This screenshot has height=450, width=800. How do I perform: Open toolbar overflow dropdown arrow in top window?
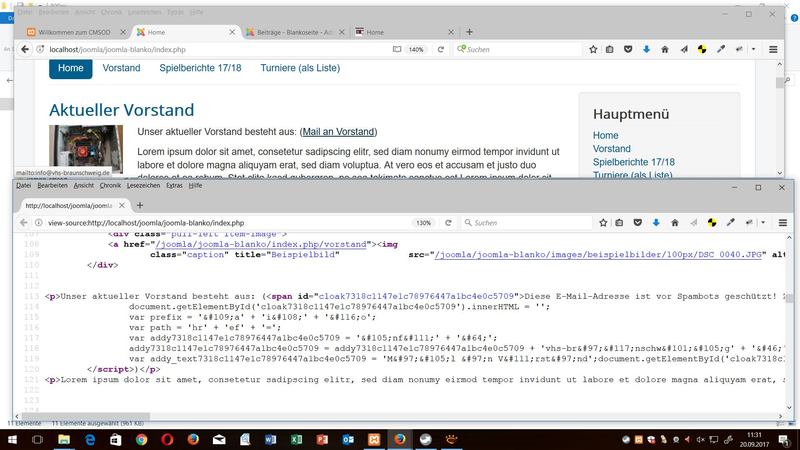pos(754,49)
